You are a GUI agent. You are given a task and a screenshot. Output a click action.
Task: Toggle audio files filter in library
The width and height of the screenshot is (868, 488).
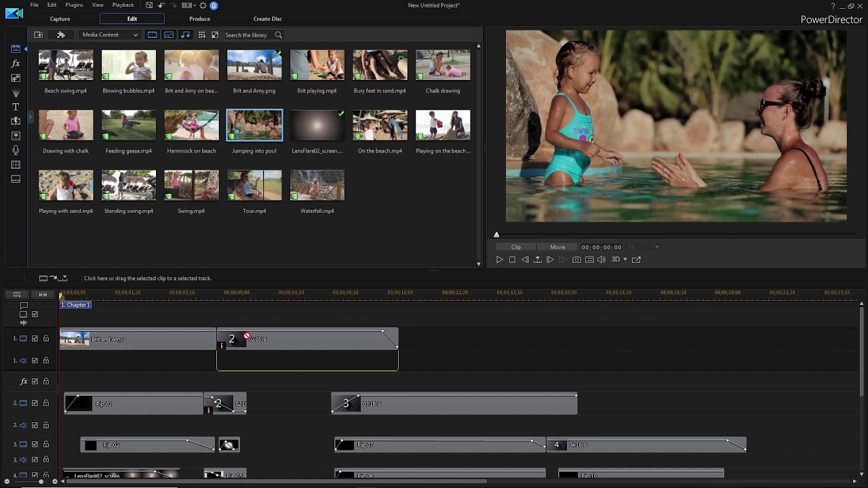tap(185, 35)
